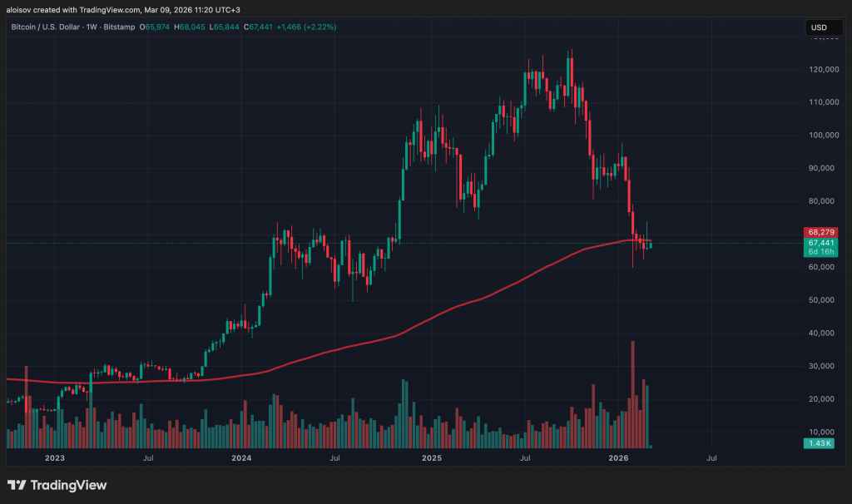Click the 2026 label on time axis
The width and height of the screenshot is (852, 504).
point(618,457)
